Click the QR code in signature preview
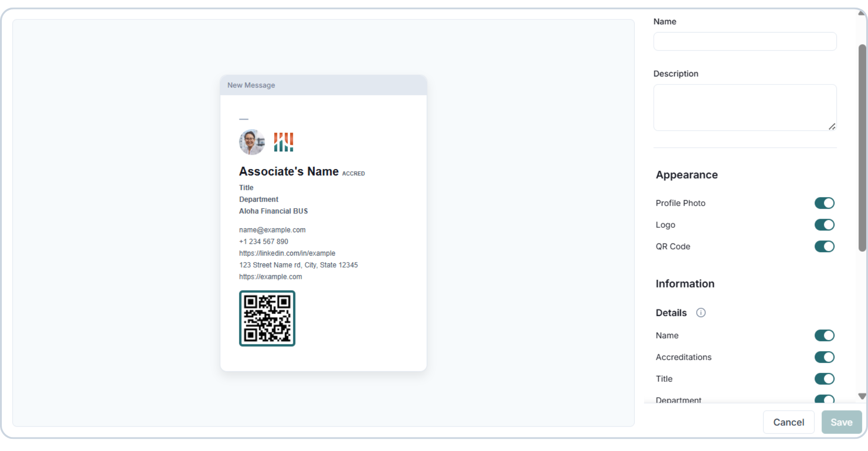The height and width of the screenshot is (451, 868). 267,318
